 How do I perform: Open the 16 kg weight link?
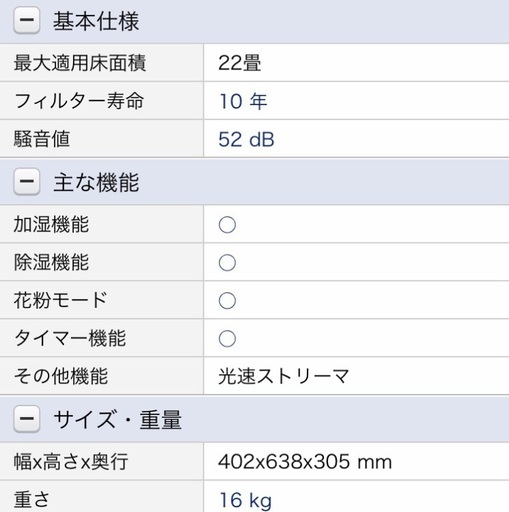[x=245, y=501]
